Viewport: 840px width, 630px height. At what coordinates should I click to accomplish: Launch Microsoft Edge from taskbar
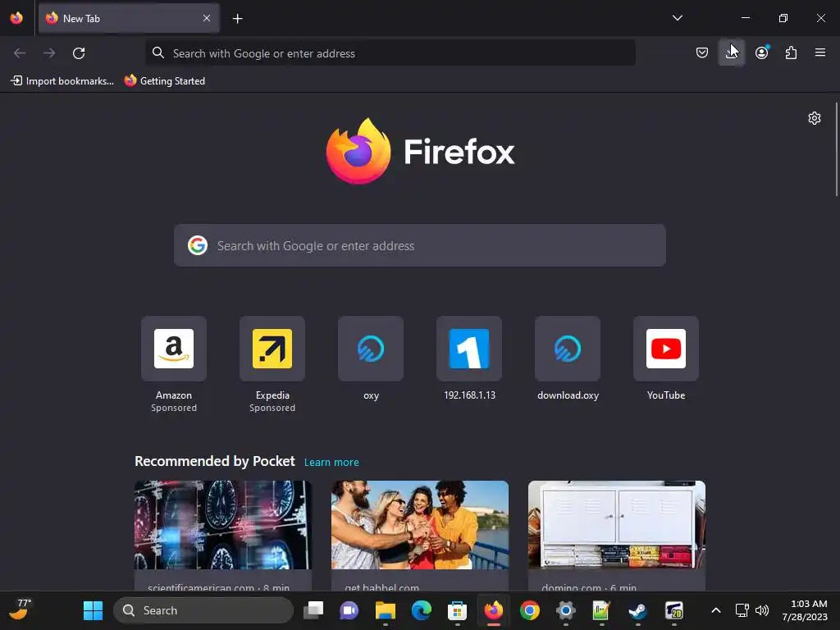pyautogui.click(x=422, y=610)
